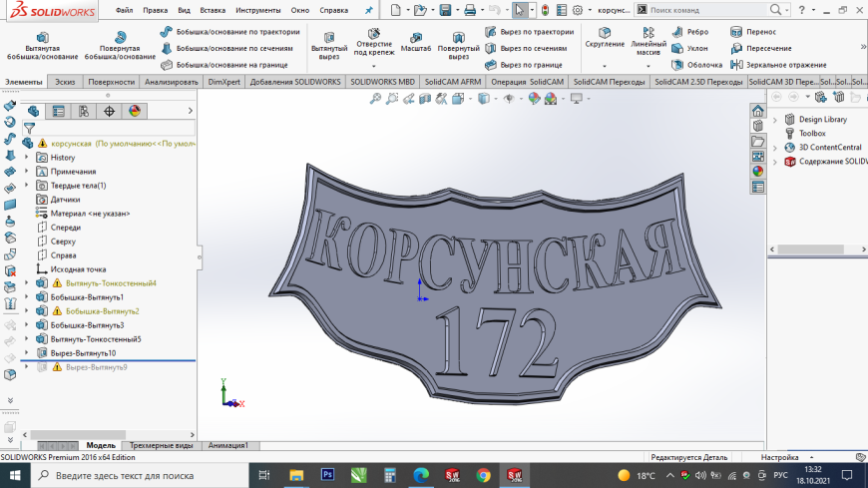Screen dimensions: 868x488
Task: Select the Extruded Boss/Base tool (Вытянутая бобышка/основание)
Action: point(42,46)
